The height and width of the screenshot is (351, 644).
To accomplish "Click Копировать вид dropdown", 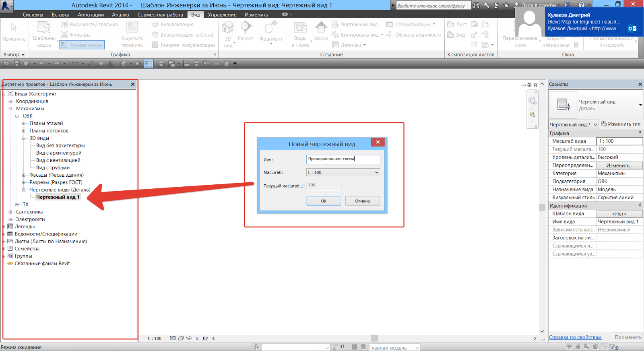I will point(357,35).
